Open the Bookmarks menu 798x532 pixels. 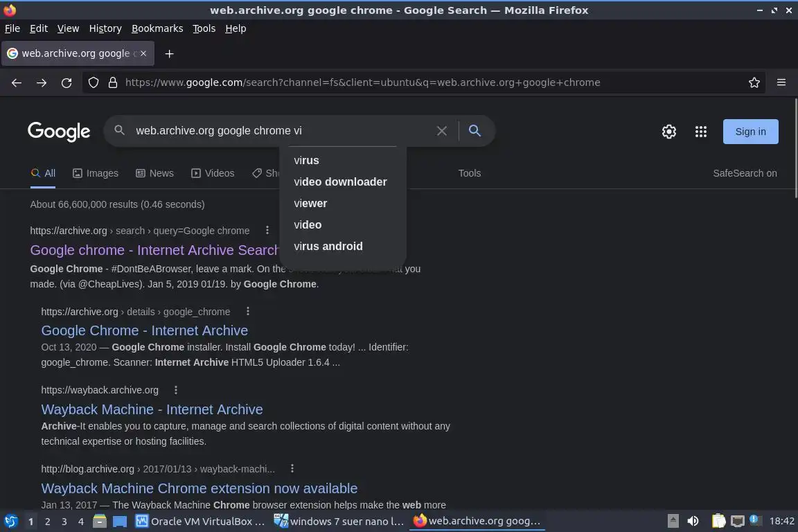pos(157,28)
